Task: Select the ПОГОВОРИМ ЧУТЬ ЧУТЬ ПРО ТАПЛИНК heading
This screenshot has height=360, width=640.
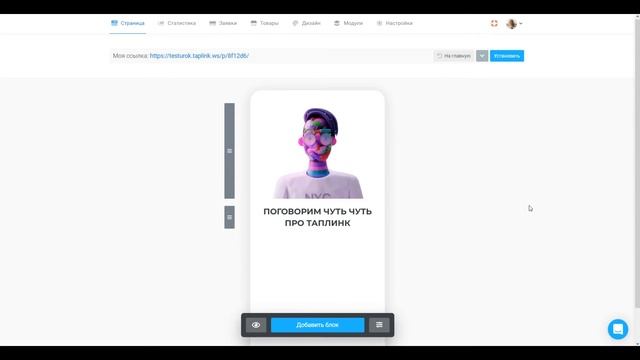Action: coord(318,217)
